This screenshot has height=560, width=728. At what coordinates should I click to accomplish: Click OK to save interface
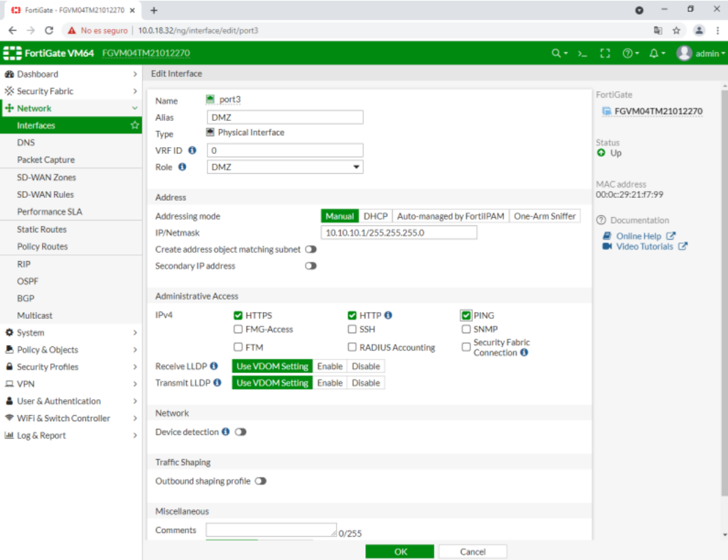pyautogui.click(x=400, y=551)
